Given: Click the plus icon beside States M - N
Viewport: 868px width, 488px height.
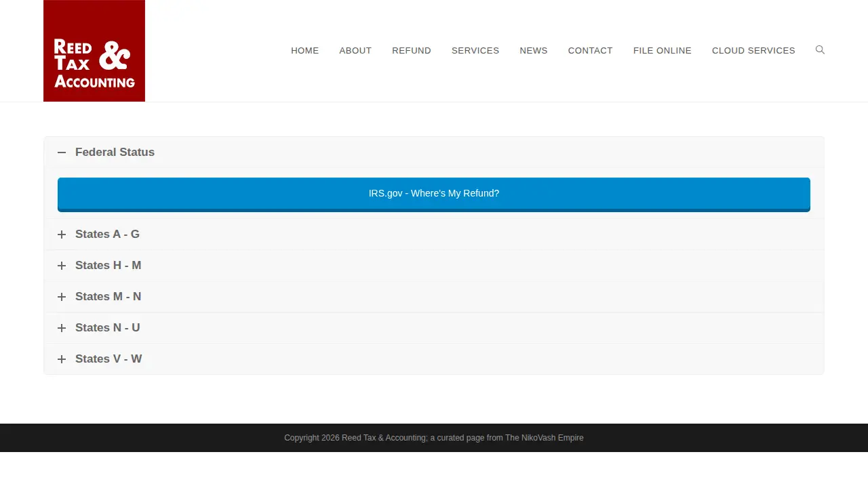Looking at the screenshot, I should (62, 297).
